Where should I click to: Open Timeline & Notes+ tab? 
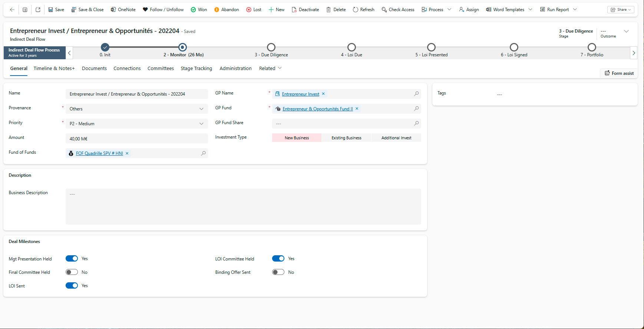[x=54, y=69]
